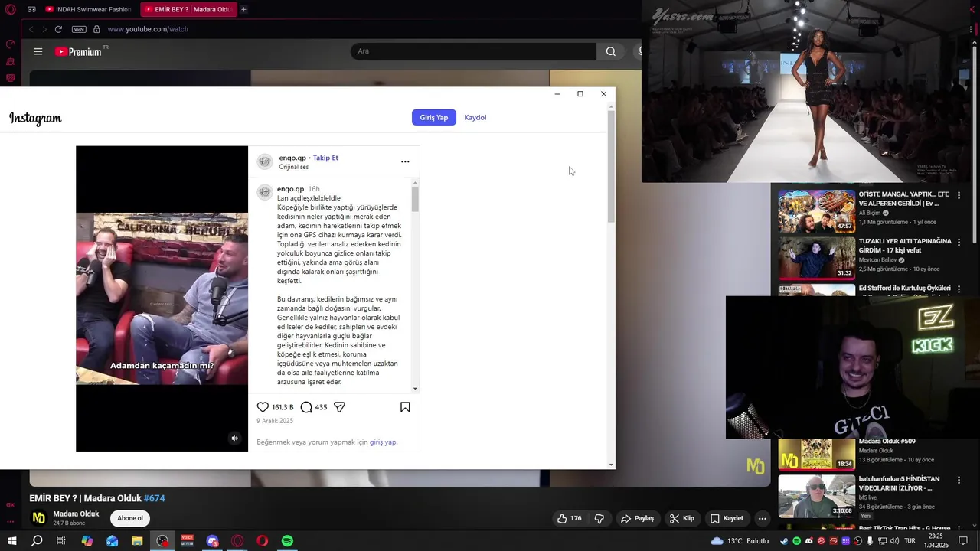Open Windows notification center
This screenshot has height=551, width=980.
click(x=964, y=541)
